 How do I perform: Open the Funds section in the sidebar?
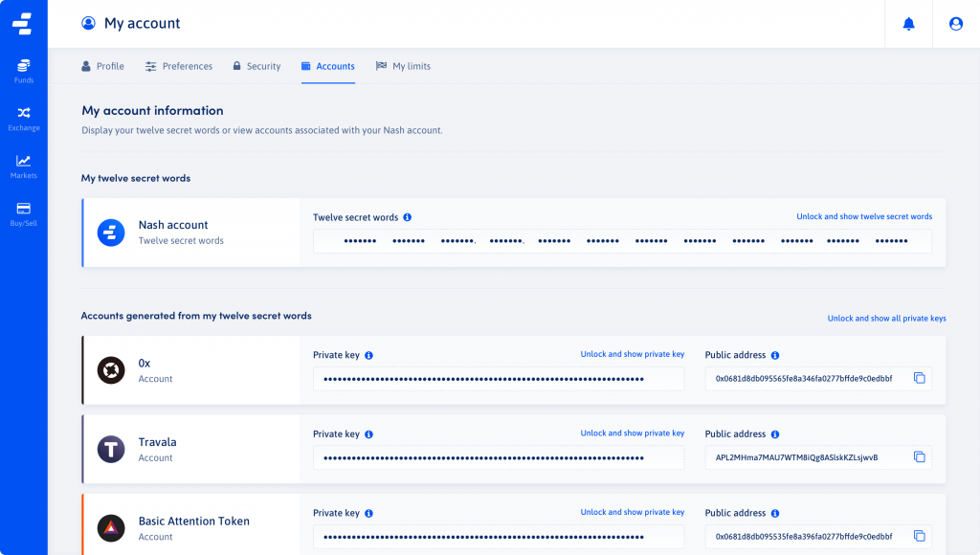click(x=23, y=68)
